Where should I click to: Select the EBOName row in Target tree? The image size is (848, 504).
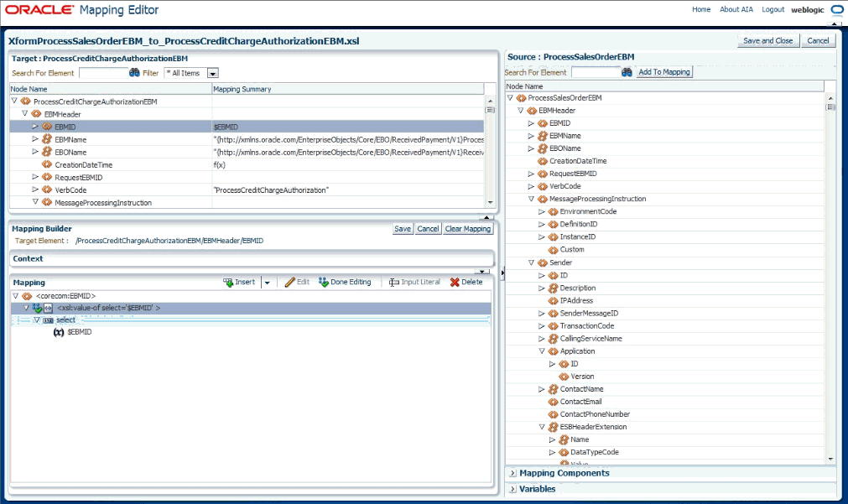247,152
